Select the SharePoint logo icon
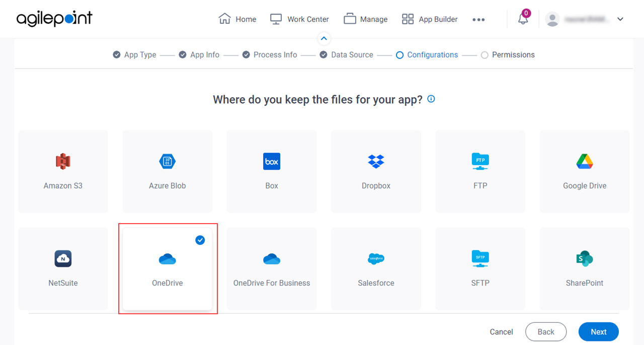This screenshot has height=345, width=644. point(585,259)
